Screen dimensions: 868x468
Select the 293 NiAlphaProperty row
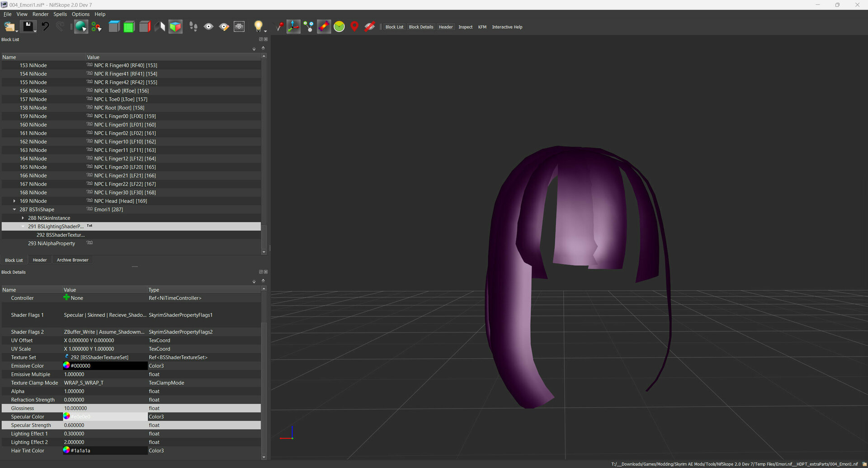(131, 243)
